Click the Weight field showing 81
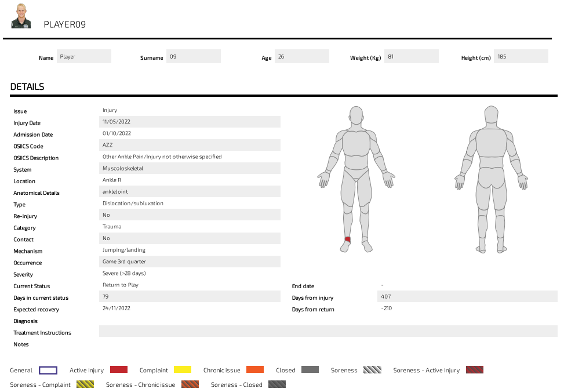Image resolution: width=564 pixels, height=392 pixels. (412, 56)
